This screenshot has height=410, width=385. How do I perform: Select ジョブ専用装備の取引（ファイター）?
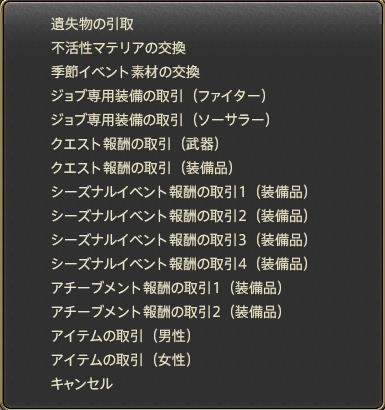pyautogui.click(x=160, y=96)
